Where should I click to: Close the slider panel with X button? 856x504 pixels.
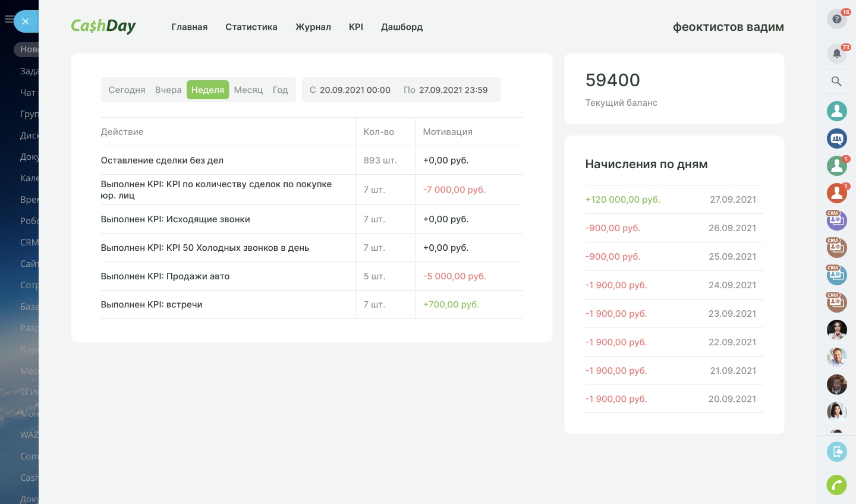coord(26,21)
